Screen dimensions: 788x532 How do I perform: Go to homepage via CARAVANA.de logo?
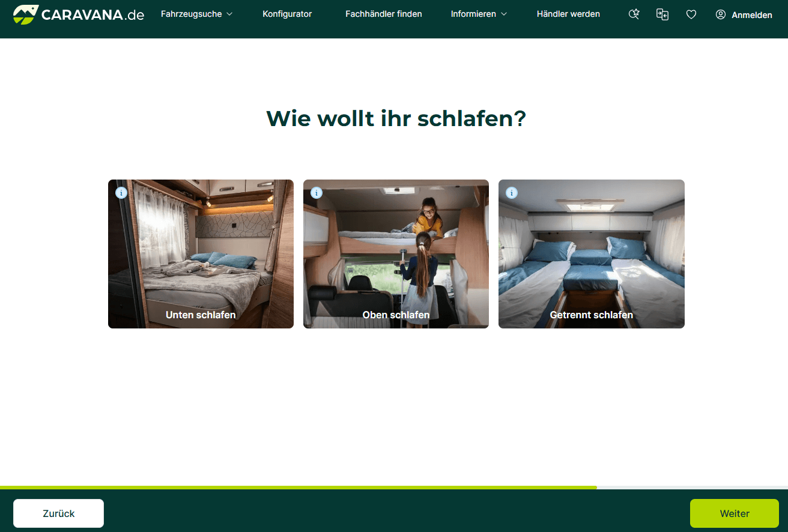coord(79,14)
